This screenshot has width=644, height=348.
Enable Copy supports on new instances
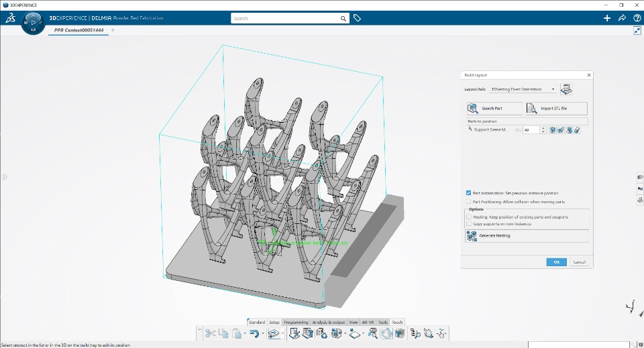click(469, 224)
